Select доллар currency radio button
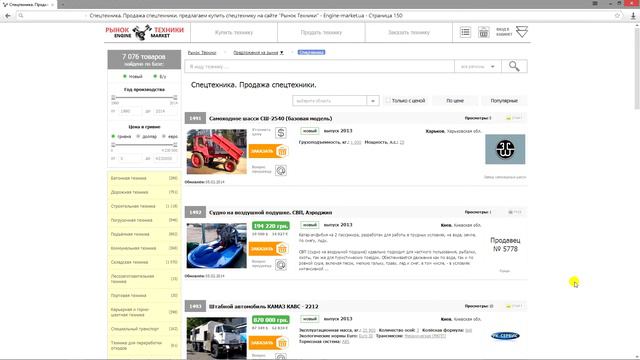640x360 pixels. pos(138,136)
